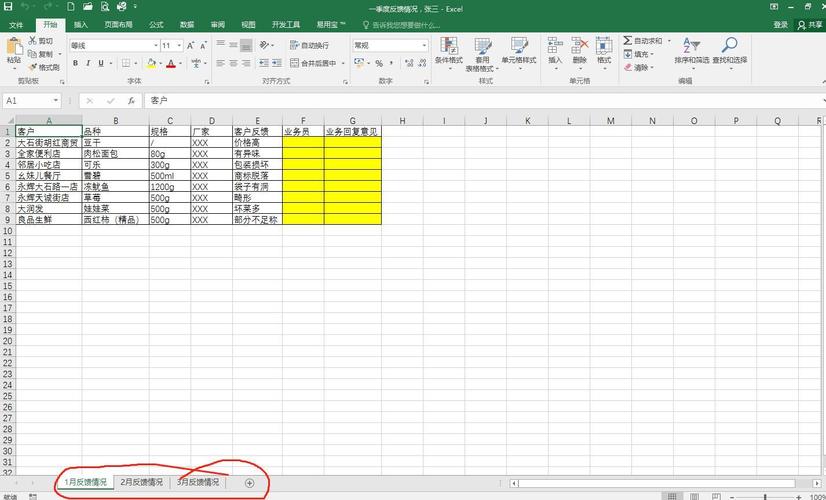
Task: Add a new sheet with plus icon
Action: [250, 483]
